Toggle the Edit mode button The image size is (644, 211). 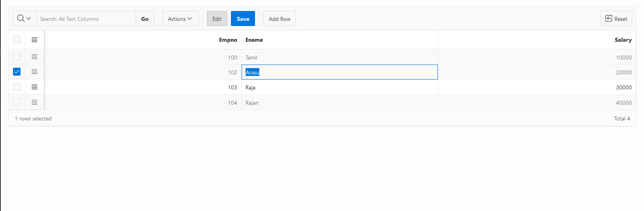coord(217,19)
